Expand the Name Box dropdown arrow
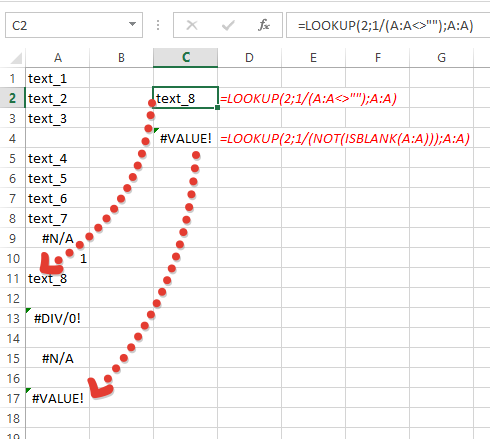 click(x=132, y=24)
